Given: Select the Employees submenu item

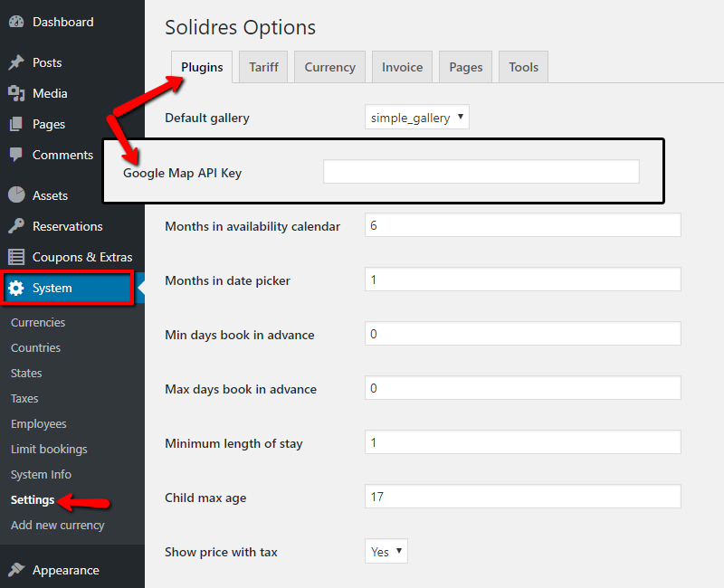Looking at the screenshot, I should pos(39,423).
